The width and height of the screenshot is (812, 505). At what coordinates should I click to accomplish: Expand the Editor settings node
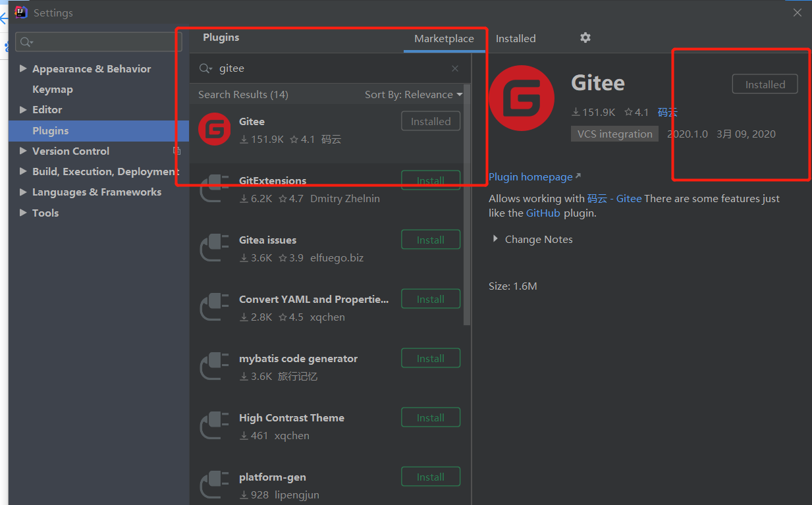(x=24, y=109)
